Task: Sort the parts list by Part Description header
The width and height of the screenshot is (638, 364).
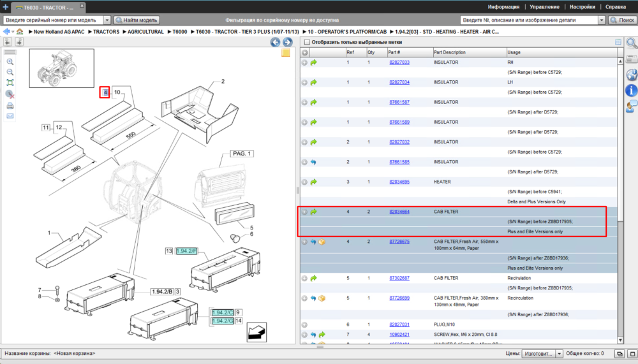Action: 470,52
